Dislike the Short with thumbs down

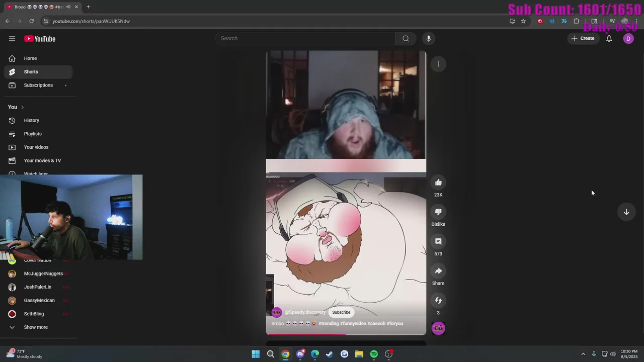(x=438, y=212)
